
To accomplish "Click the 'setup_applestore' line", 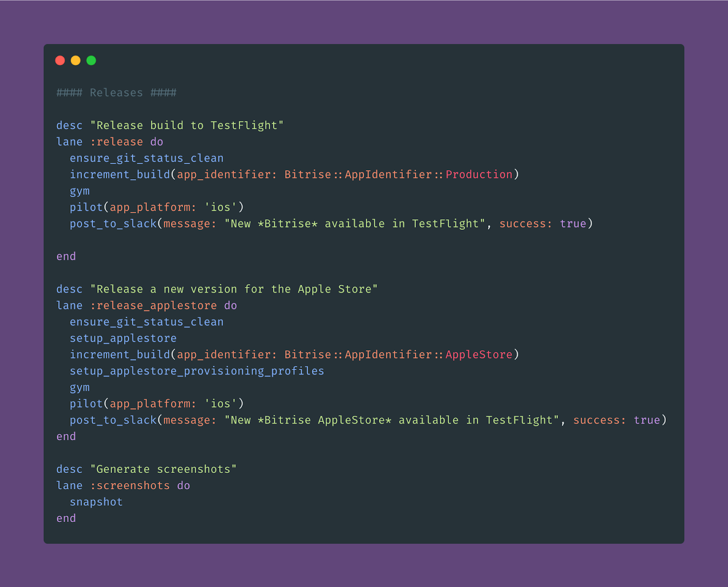I will 123,339.
